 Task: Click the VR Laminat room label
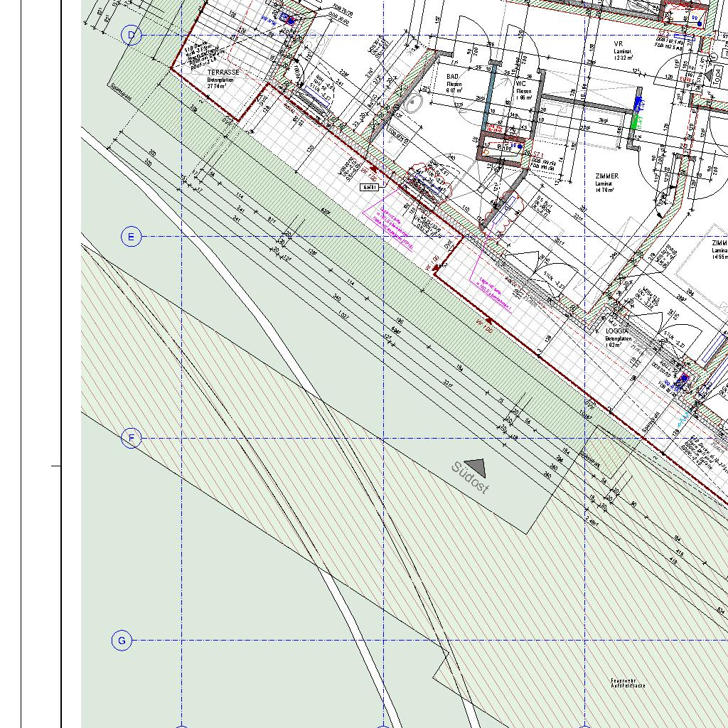pos(619,44)
